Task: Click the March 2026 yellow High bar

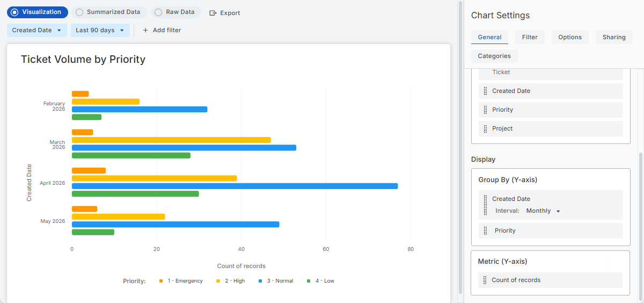Action: pyautogui.click(x=171, y=140)
